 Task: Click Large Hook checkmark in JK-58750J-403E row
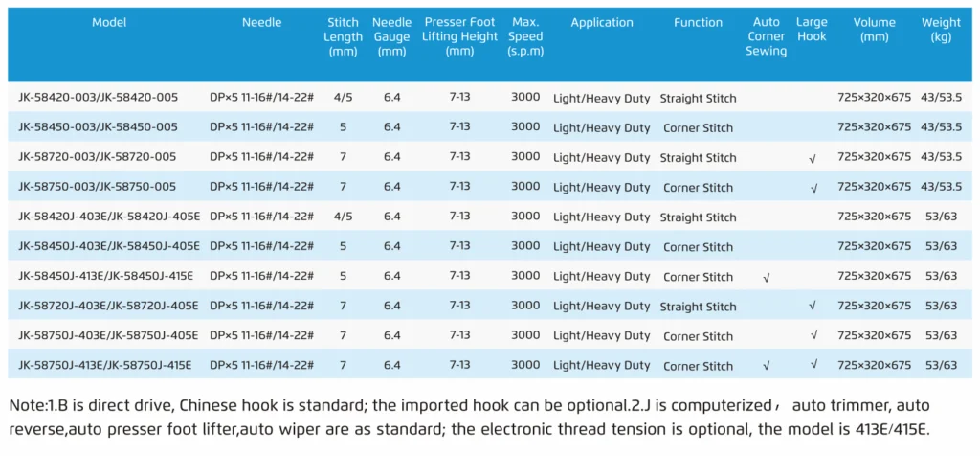tap(813, 336)
